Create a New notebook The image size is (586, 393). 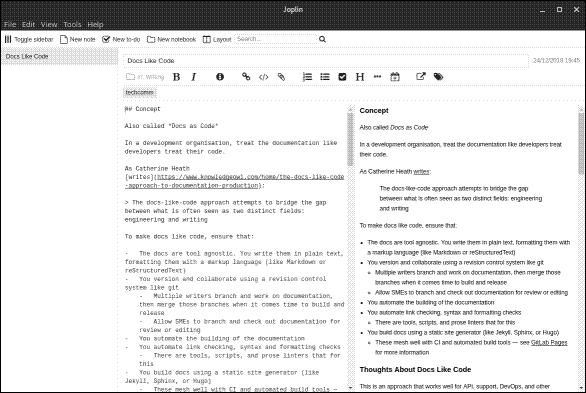click(x=172, y=39)
